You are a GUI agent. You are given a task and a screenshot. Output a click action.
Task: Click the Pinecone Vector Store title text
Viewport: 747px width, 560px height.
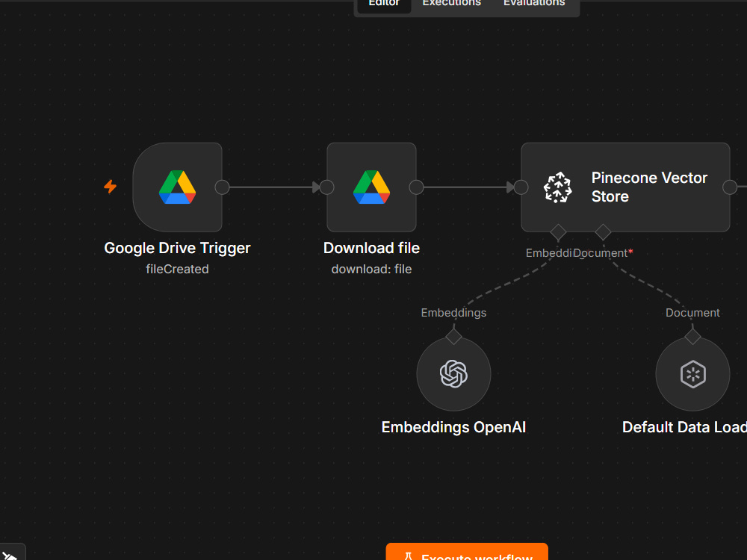(649, 187)
